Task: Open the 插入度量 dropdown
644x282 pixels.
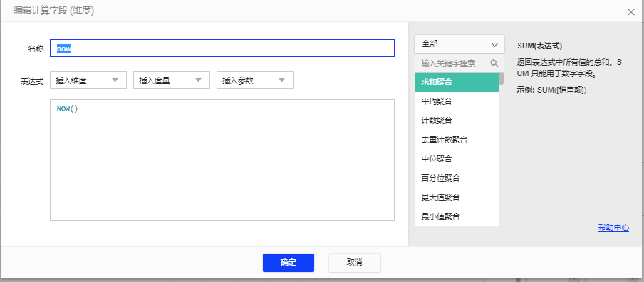Action: coord(172,80)
